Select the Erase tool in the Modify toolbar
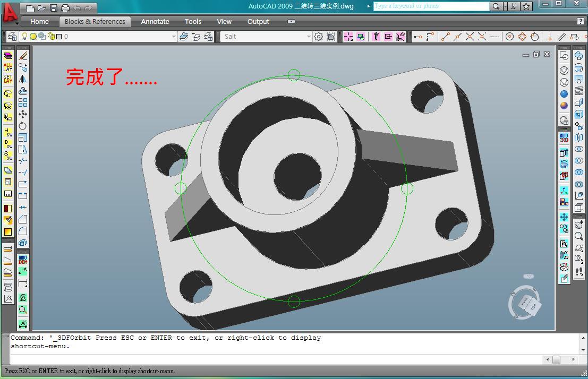Viewport: 588px width, 379px height. pyautogui.click(x=23, y=56)
